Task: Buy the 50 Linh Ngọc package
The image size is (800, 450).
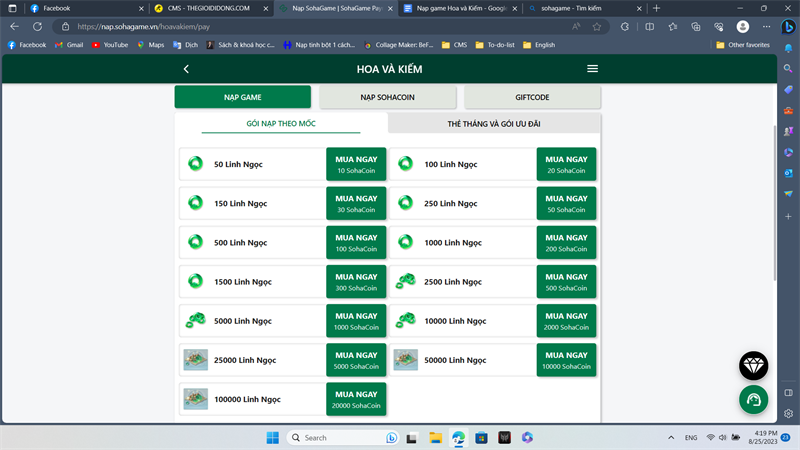Action: 355,164
